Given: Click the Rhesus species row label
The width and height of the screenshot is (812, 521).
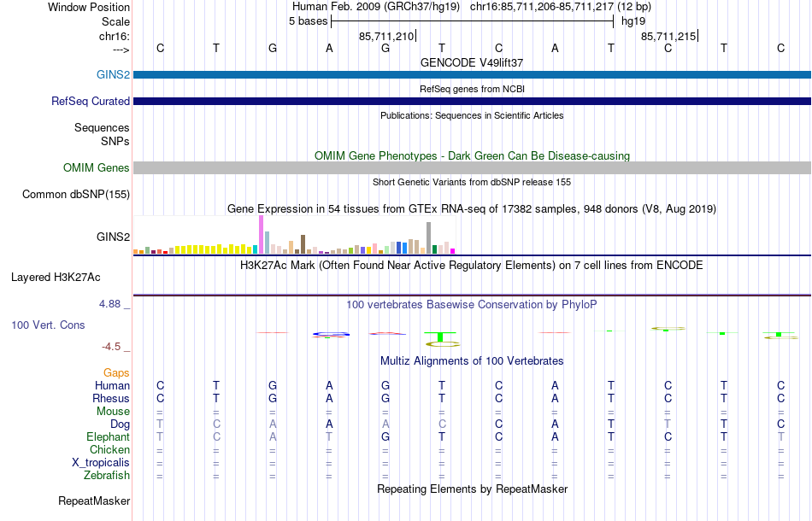Looking at the screenshot, I should pos(111,399).
